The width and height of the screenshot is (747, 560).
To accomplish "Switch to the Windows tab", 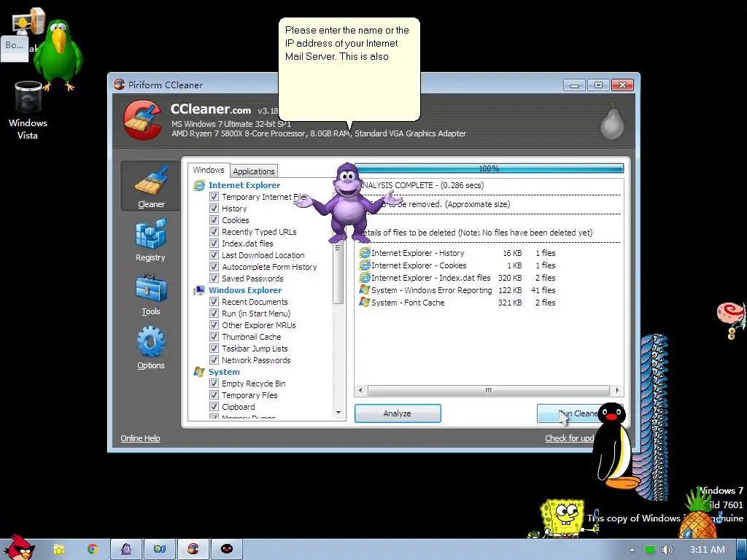I will coord(208,170).
